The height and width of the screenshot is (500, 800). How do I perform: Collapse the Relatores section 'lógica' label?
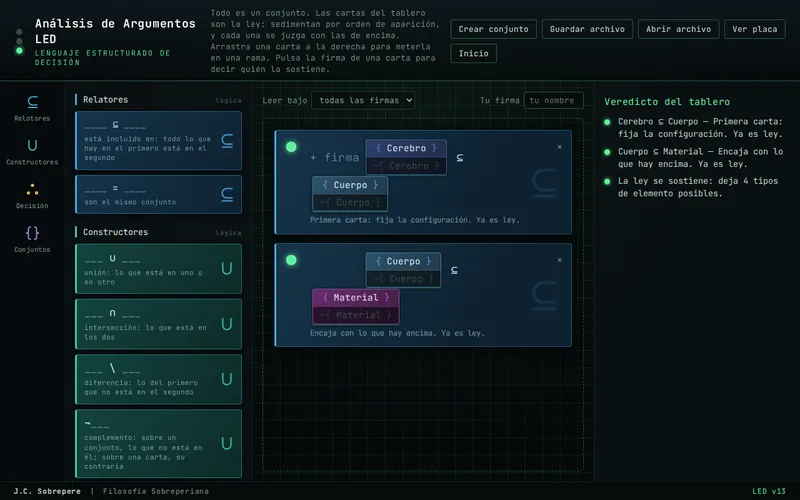tap(228, 101)
